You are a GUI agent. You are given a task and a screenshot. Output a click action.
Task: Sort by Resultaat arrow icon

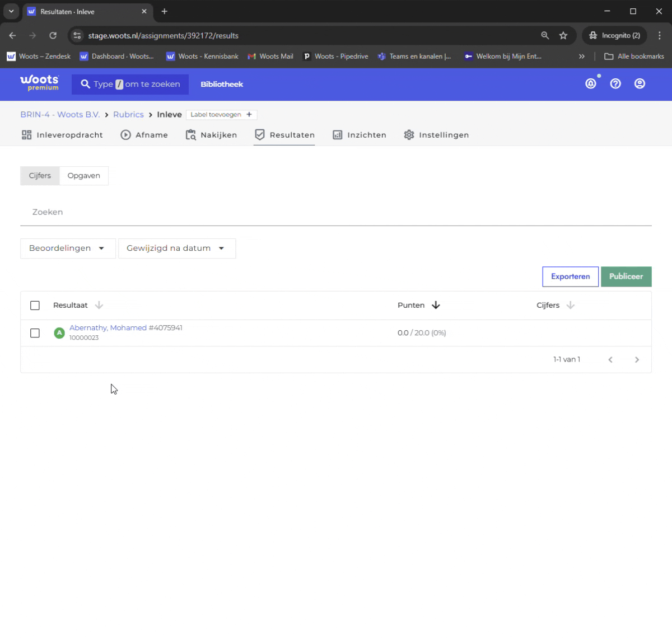99,305
